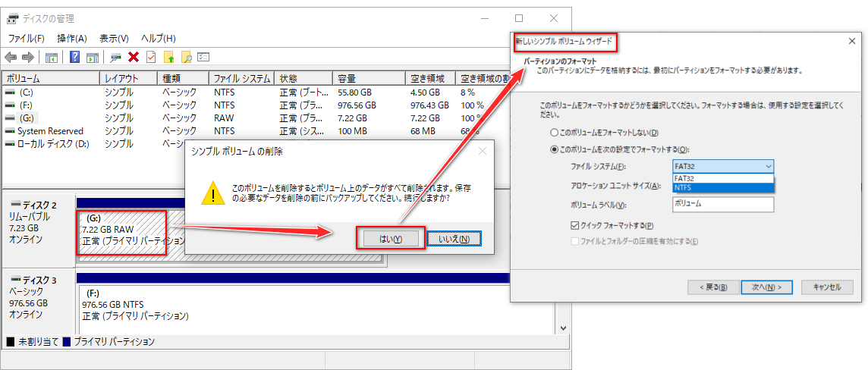Click the いいえ(N) button
This screenshot has width=868, height=370.
(454, 238)
